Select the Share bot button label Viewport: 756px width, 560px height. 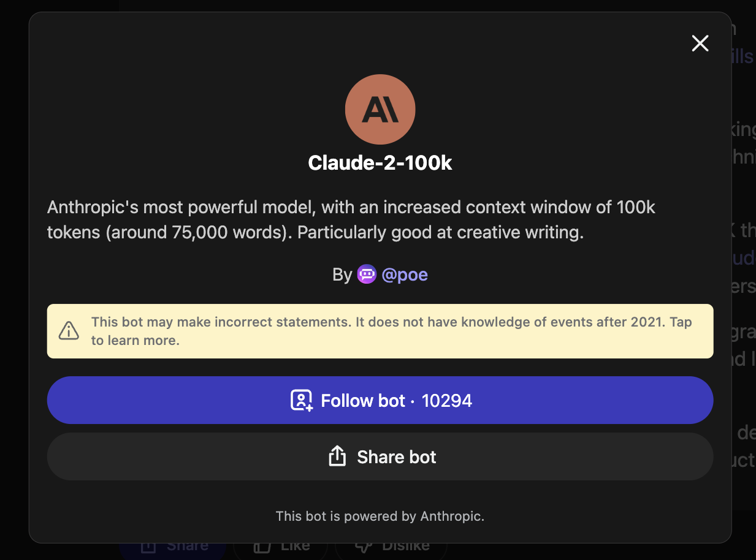396,457
